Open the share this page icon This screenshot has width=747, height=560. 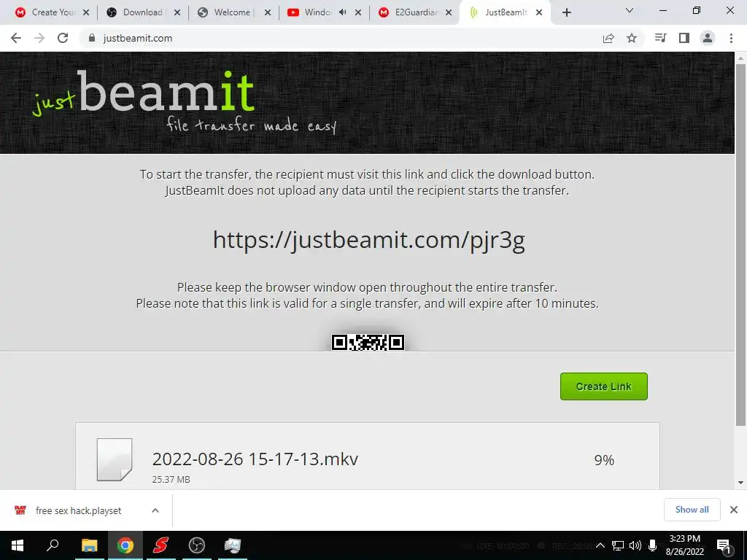(x=608, y=38)
